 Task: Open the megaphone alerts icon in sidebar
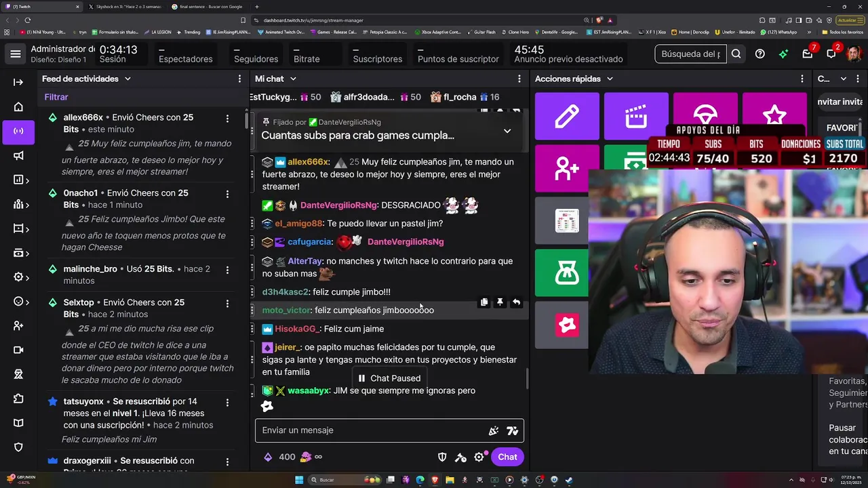click(18, 155)
